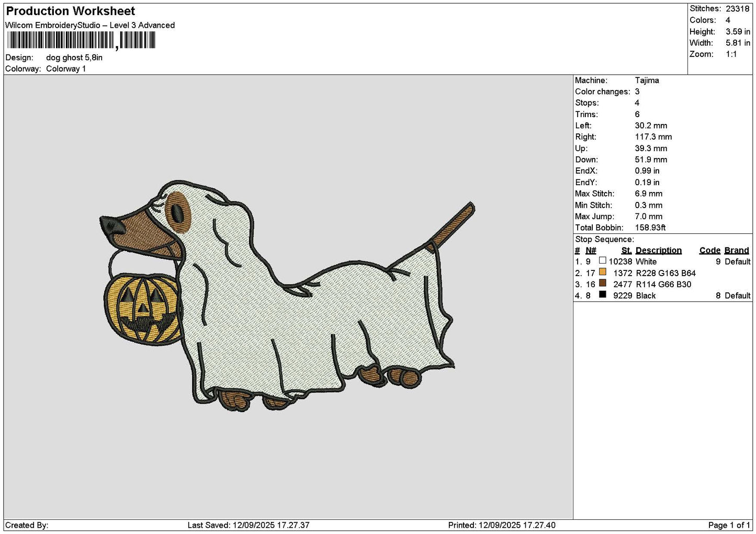
Task: Click the stitch count '23318'
Action: 738,8
